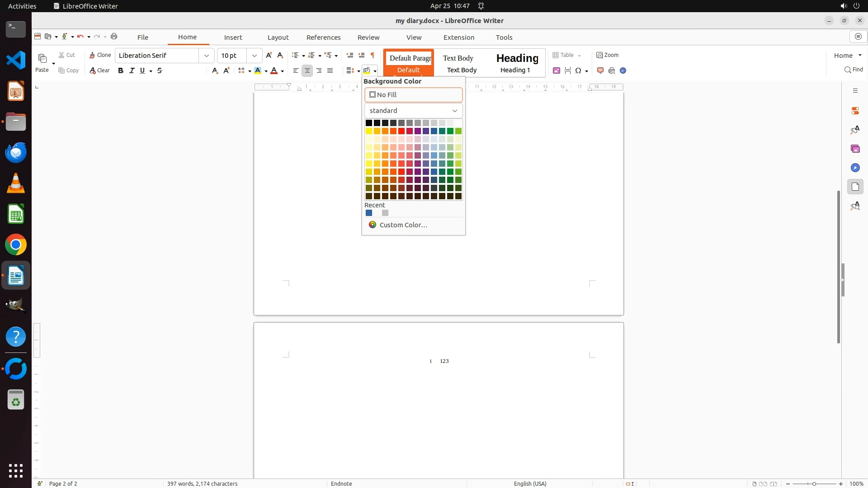Image resolution: width=868 pixels, height=488 pixels.
Task: Click the insert comment icon
Action: [x=600, y=70]
